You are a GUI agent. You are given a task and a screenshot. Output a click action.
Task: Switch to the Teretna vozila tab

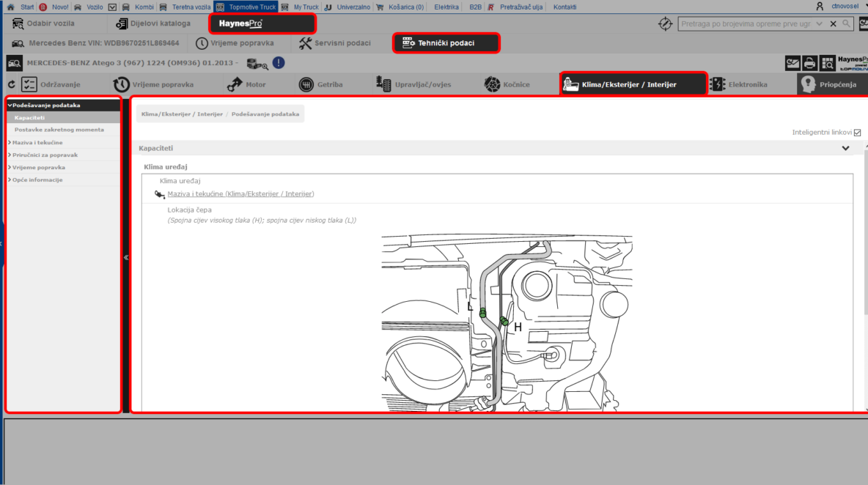[x=185, y=7]
